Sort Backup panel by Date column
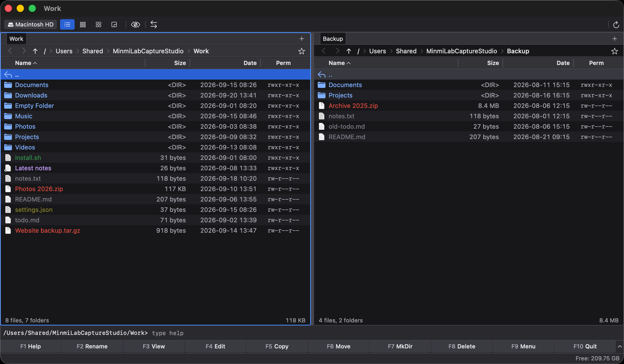The image size is (624, 364). (563, 63)
